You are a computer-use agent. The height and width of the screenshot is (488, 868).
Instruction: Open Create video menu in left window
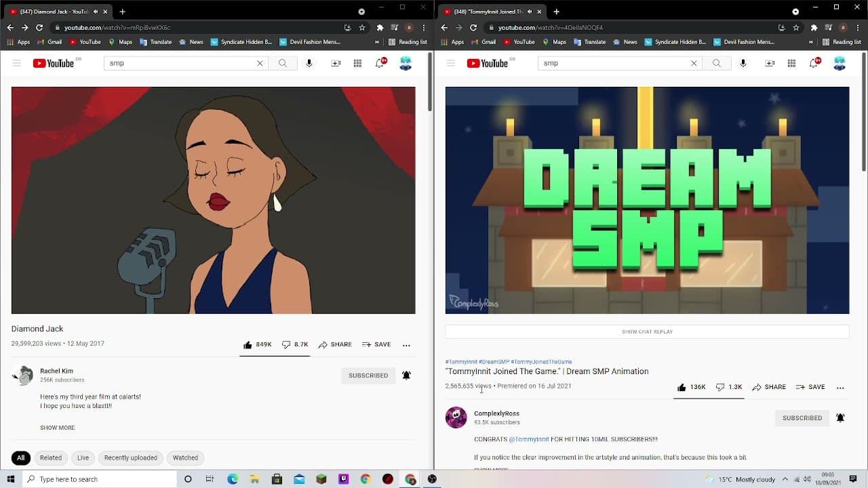pyautogui.click(x=336, y=63)
